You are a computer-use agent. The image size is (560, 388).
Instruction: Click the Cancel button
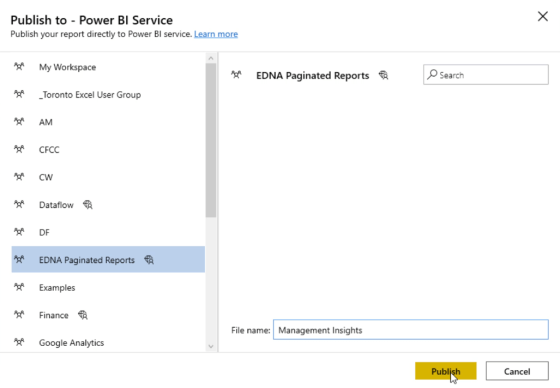point(517,371)
